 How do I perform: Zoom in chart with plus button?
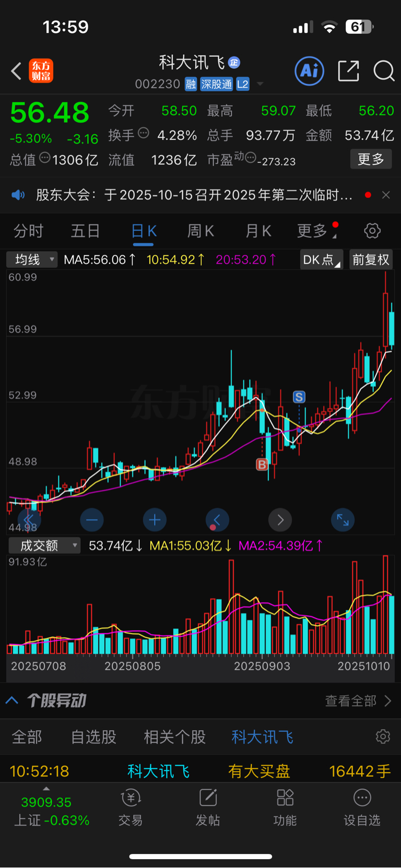(155, 520)
